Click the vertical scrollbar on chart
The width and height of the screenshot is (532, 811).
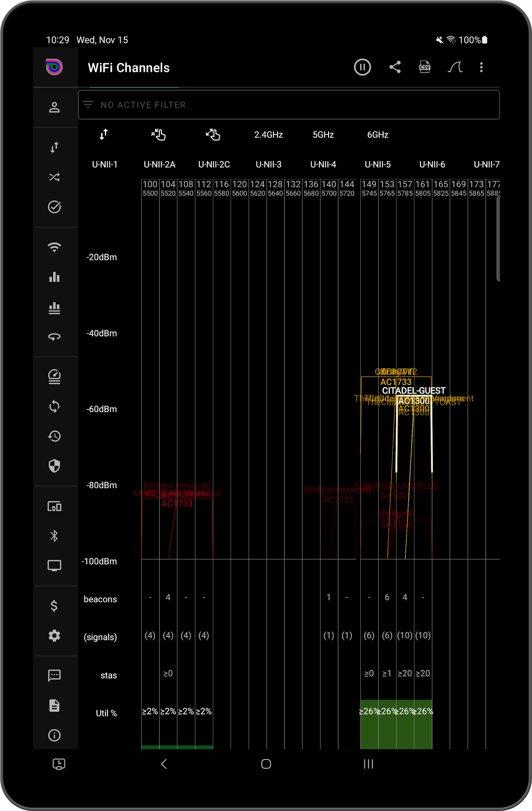click(498, 239)
